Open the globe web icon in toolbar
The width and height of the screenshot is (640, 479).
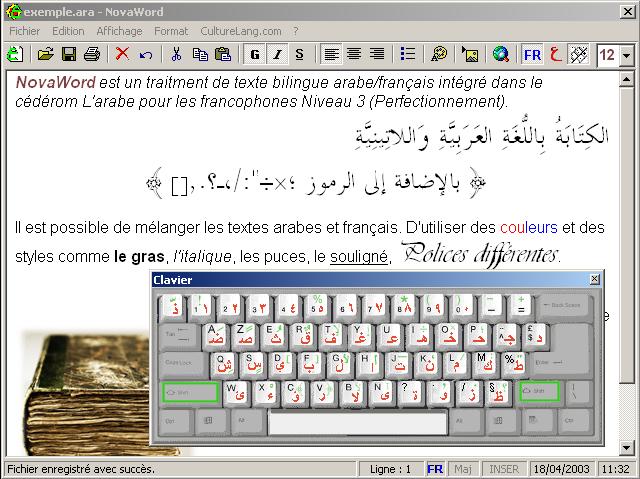pyautogui.click(x=501, y=54)
